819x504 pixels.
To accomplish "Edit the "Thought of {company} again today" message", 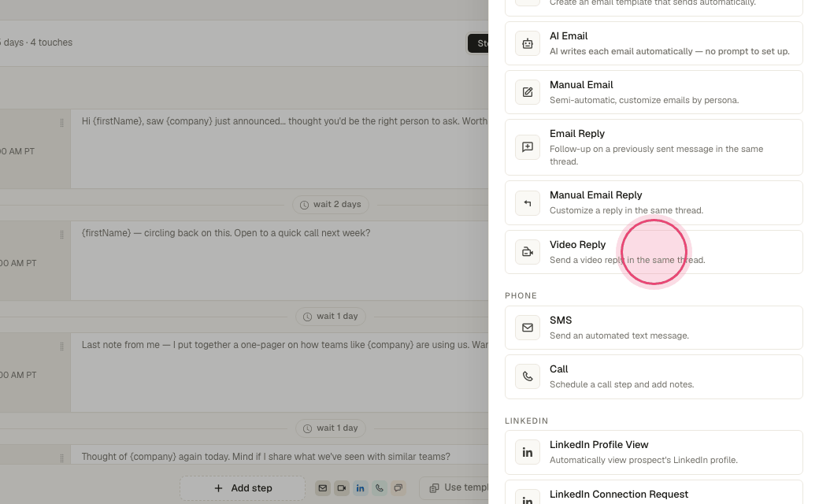I will 280,454.
